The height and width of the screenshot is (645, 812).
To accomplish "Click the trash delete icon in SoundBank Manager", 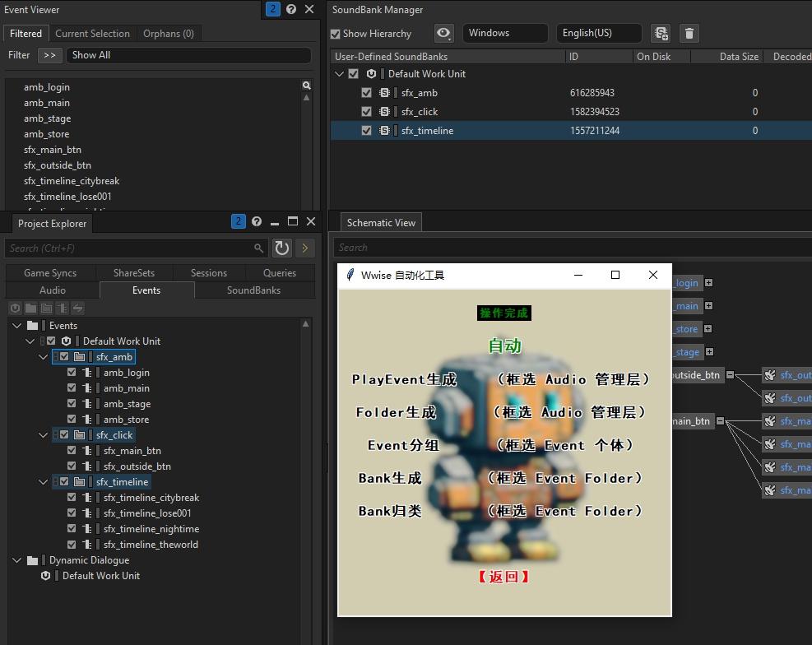I will (689, 33).
